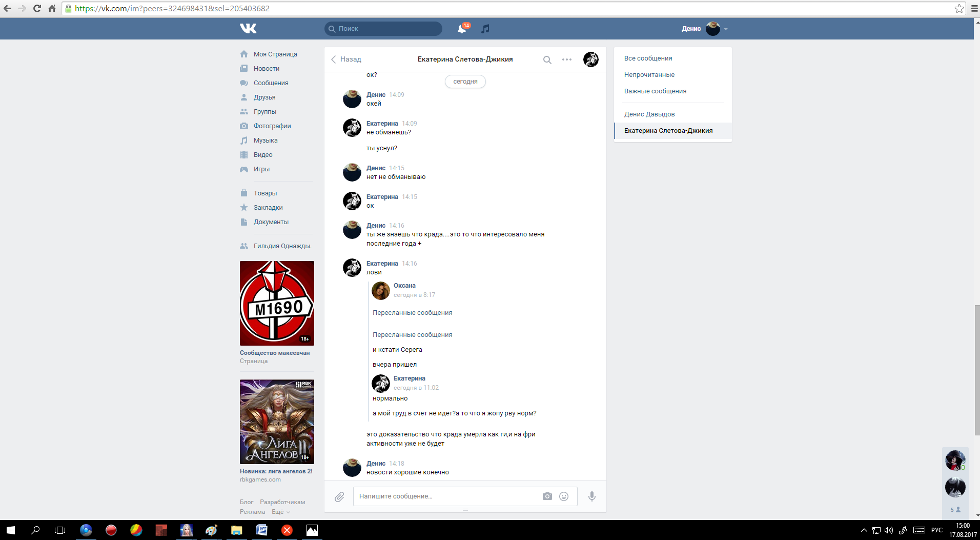Screen dimensions: 980x540
Task: Click Оксана name in forwarded message
Action: click(404, 286)
